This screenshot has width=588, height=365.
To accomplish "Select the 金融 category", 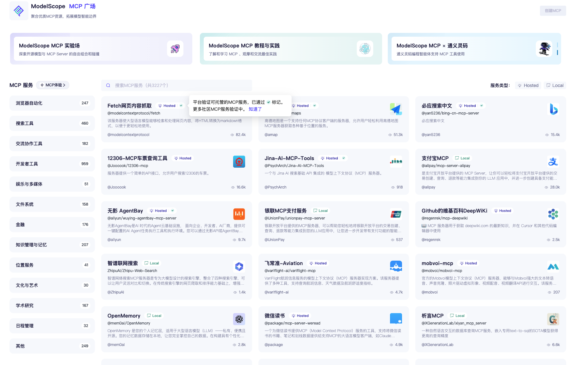I will (52, 225).
